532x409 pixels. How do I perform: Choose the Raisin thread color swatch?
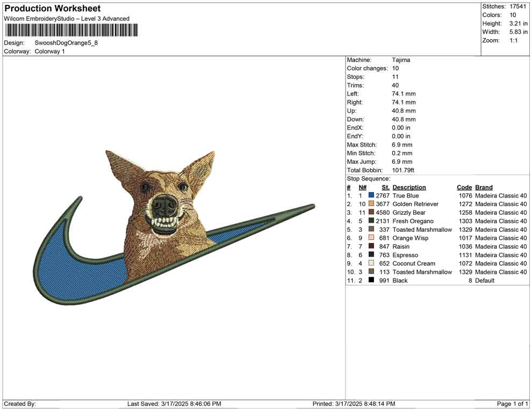(x=371, y=246)
